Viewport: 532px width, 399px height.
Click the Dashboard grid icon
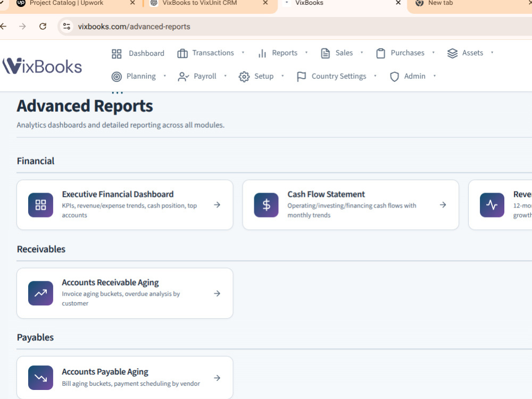click(x=117, y=54)
